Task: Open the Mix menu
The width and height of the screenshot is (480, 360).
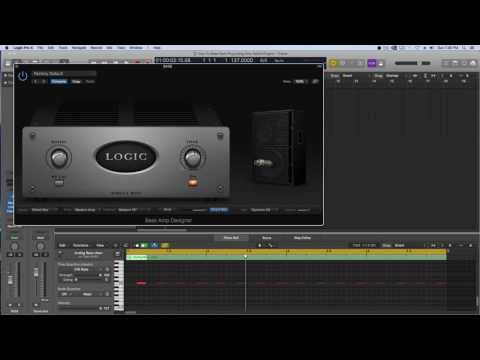Action: 109,48
